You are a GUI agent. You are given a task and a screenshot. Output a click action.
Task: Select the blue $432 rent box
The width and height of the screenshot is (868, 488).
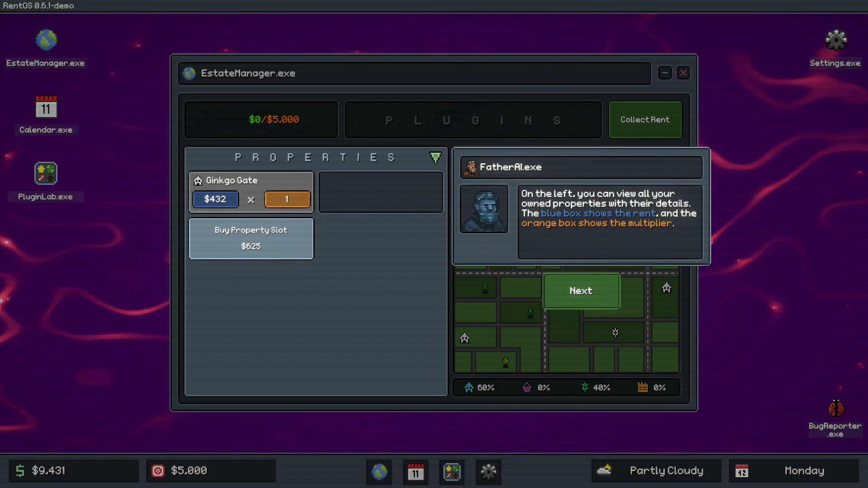[215, 199]
